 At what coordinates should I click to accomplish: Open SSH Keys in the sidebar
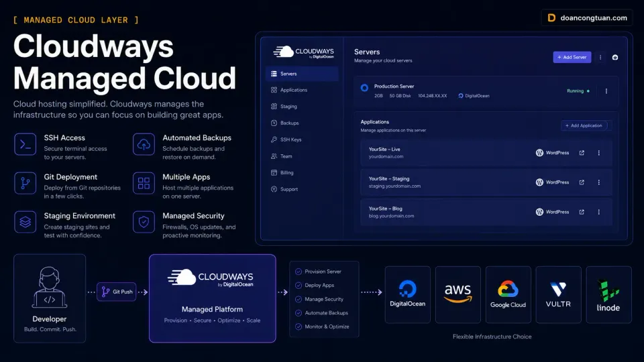click(286, 139)
